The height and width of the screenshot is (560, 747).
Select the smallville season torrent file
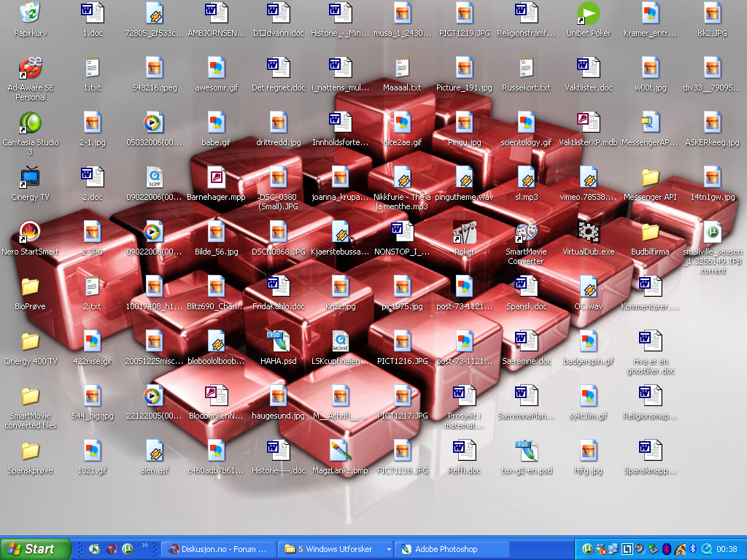[712, 232]
